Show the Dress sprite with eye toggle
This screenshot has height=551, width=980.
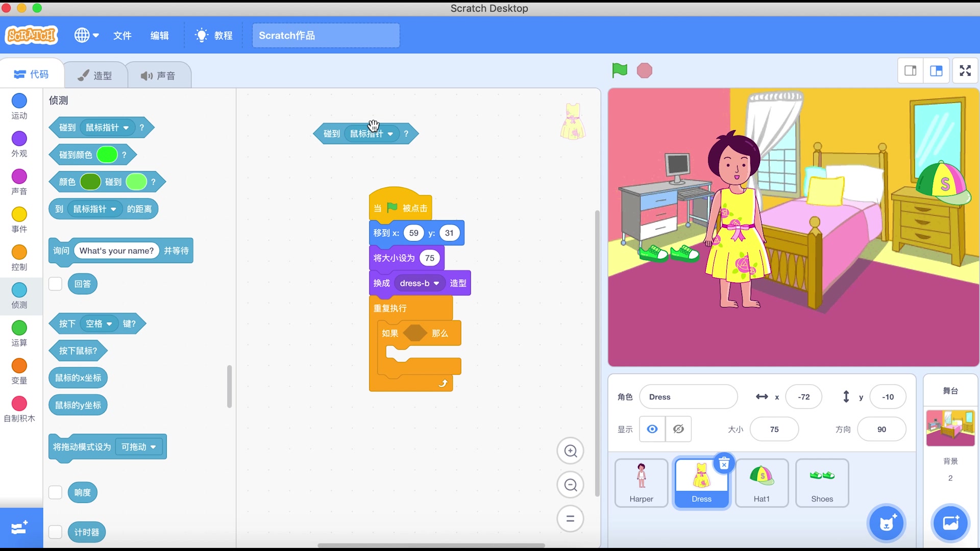point(652,429)
